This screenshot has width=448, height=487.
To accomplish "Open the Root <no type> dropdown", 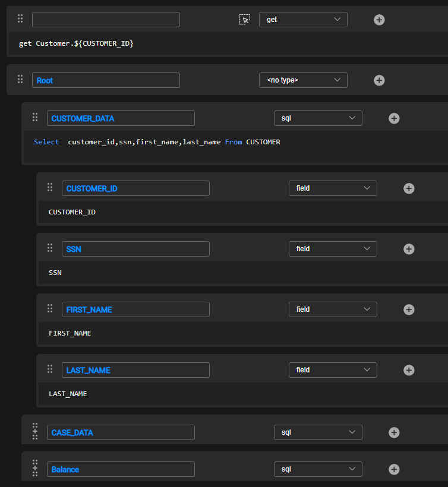I will 303,80.
